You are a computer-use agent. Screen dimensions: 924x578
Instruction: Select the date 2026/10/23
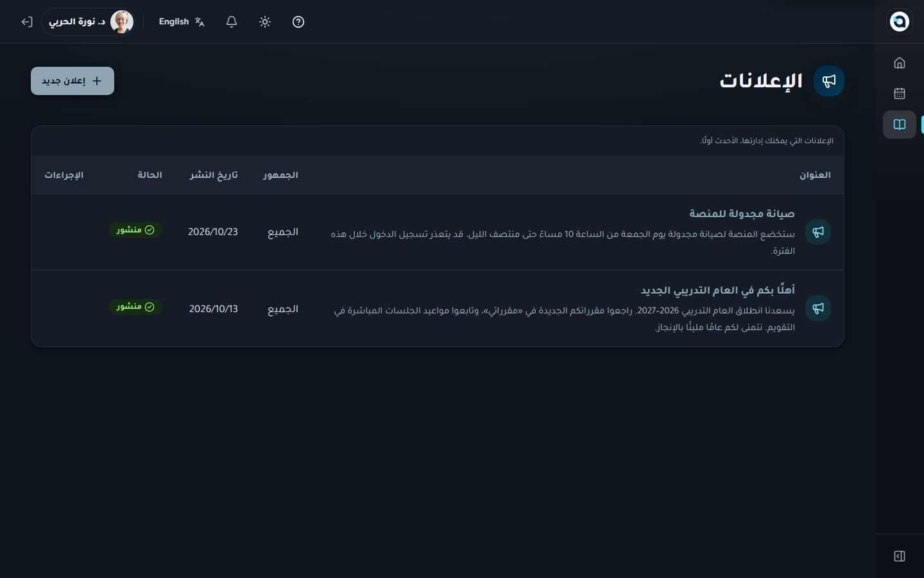(x=213, y=232)
